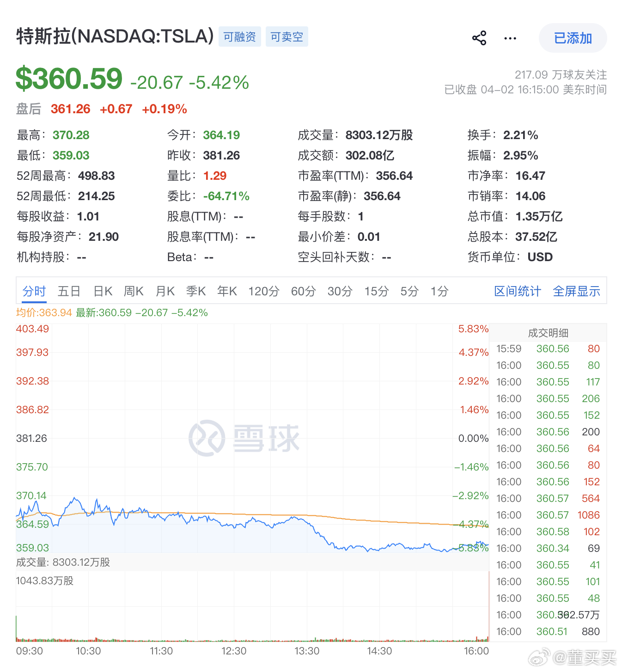
Task: Click the after-hours price 361.26
Action: point(71,109)
